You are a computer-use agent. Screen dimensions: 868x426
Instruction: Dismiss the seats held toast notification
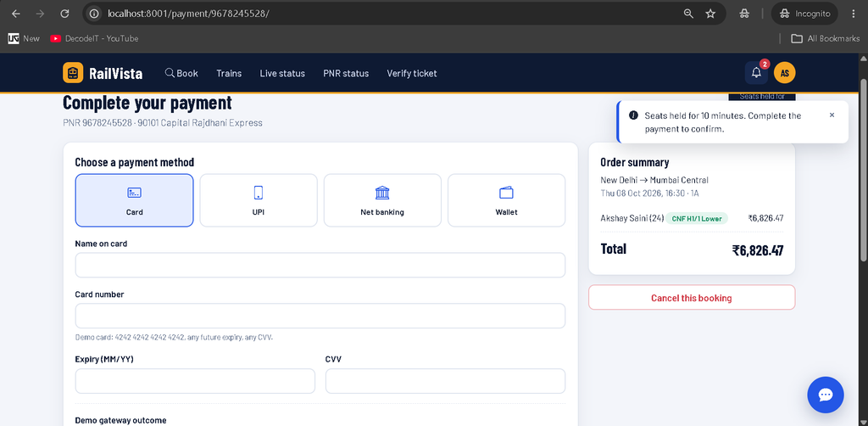point(832,115)
